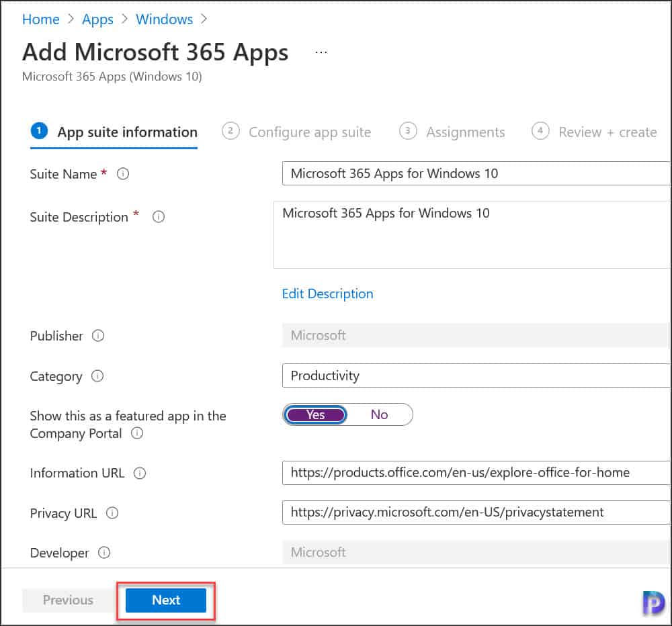Viewport: 672px width, 626px height.
Task: Go to Home breadcrumb
Action: (x=41, y=19)
